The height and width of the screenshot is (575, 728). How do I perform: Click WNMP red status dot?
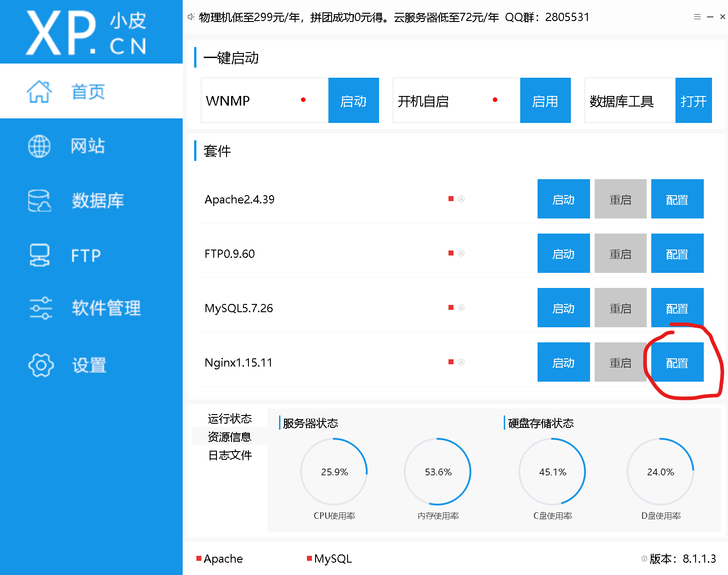(303, 100)
